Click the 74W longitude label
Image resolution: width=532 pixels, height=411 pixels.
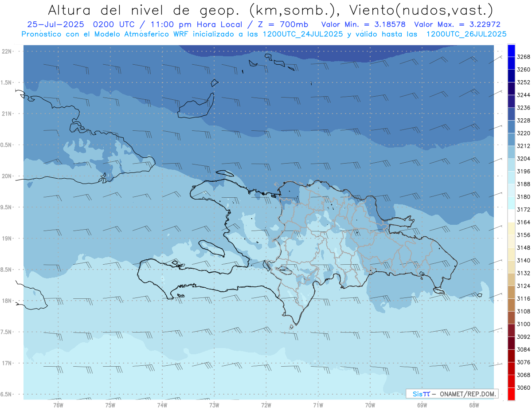pyautogui.click(x=162, y=405)
